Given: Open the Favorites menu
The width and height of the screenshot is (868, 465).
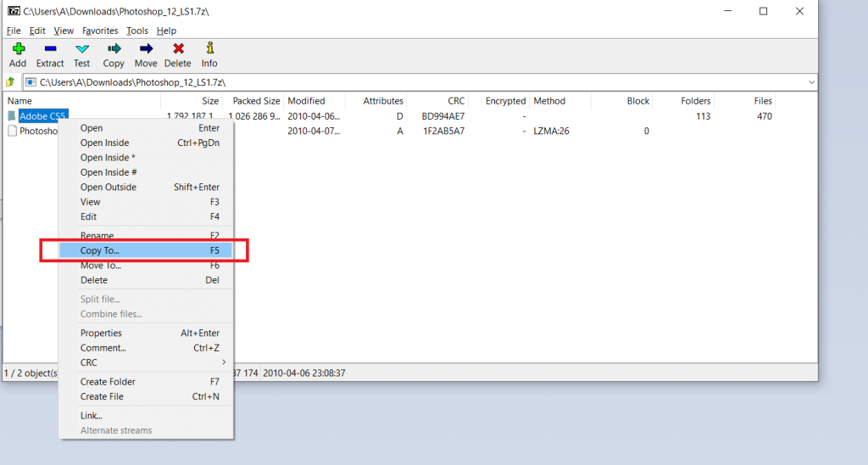Looking at the screenshot, I should pos(100,31).
